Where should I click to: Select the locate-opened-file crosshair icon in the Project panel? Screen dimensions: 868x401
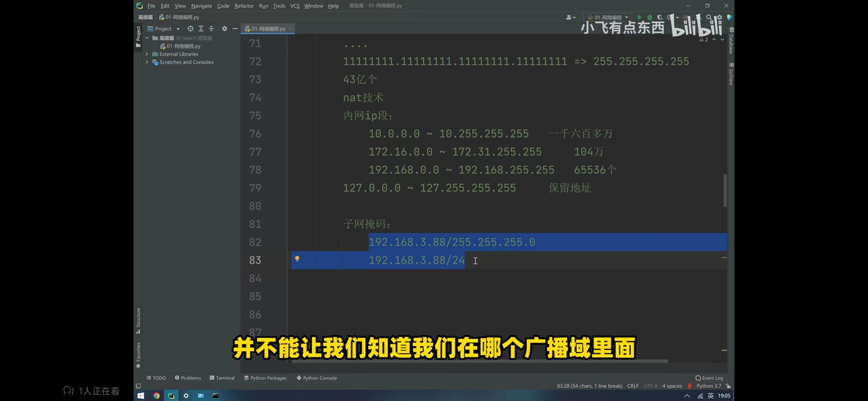pyautogui.click(x=190, y=29)
